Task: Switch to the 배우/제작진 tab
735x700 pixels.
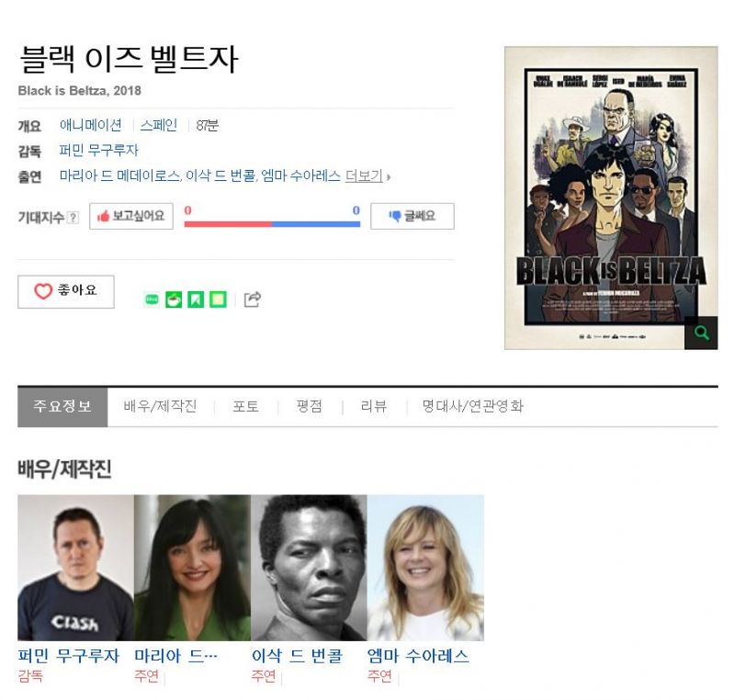Action: point(160,406)
